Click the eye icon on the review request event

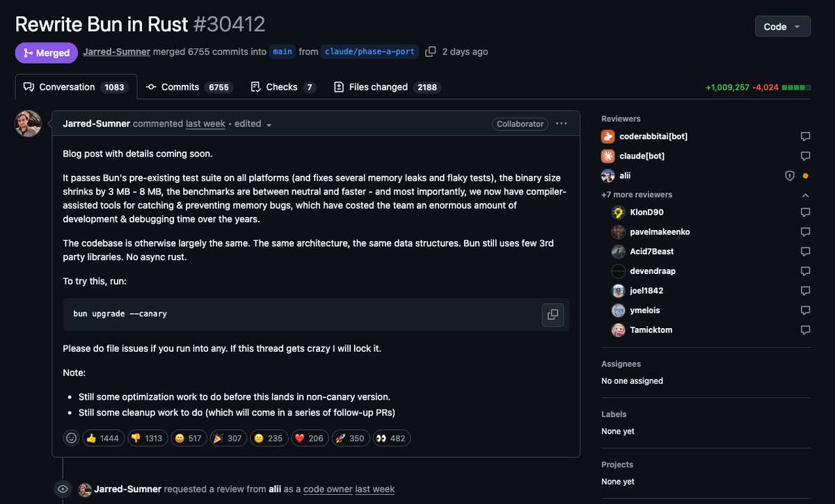point(63,489)
